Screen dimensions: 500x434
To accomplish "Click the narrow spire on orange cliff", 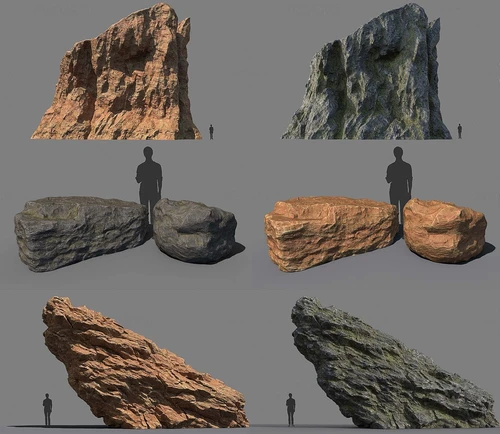I will pos(184,43).
